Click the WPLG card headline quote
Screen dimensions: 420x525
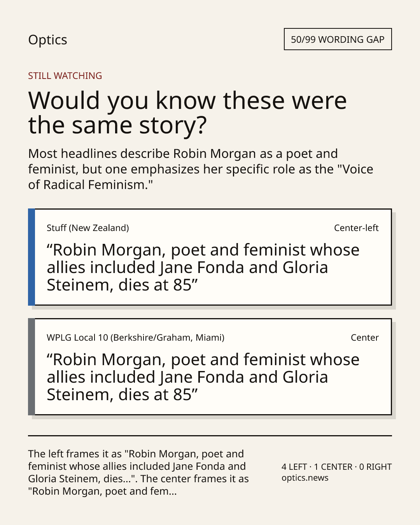203,377
